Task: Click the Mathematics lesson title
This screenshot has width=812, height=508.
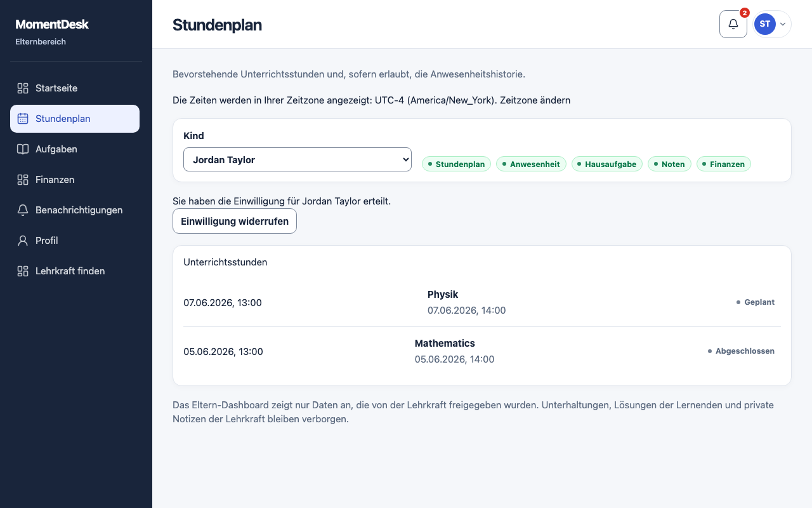Action: (445, 344)
